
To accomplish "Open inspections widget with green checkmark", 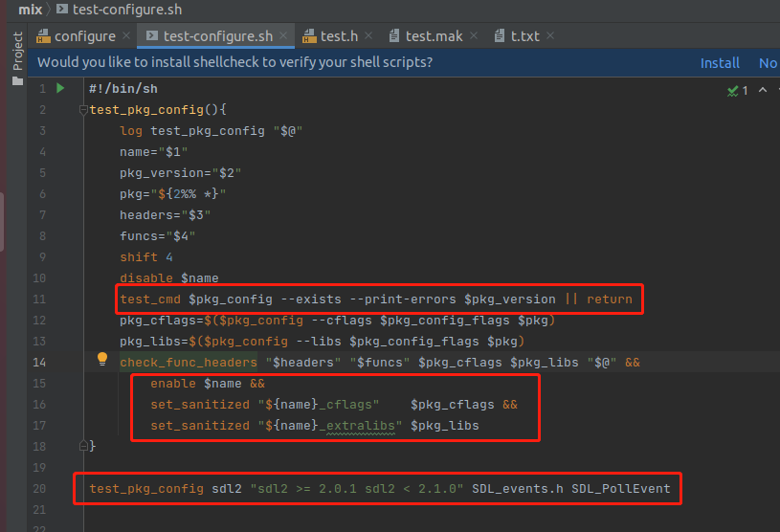I will pos(737,91).
